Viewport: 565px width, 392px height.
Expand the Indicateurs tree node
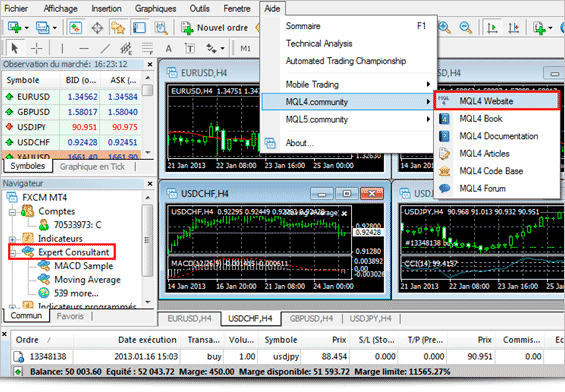tap(13, 239)
